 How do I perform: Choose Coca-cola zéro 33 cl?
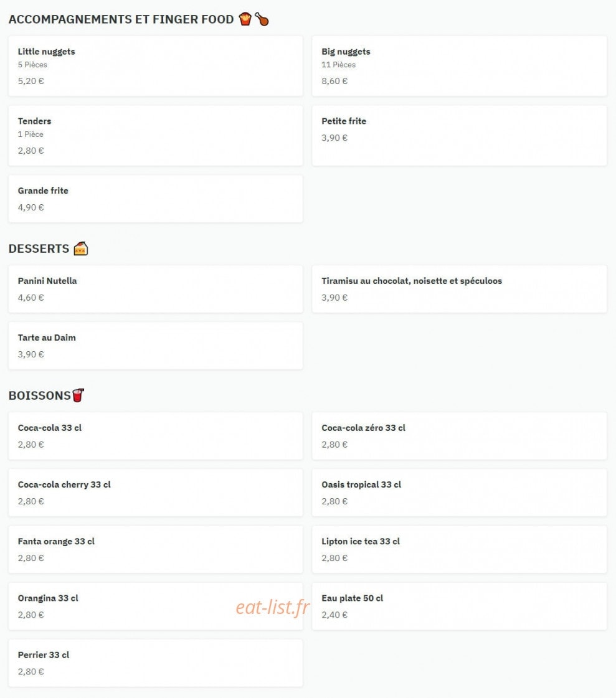[x=459, y=436]
